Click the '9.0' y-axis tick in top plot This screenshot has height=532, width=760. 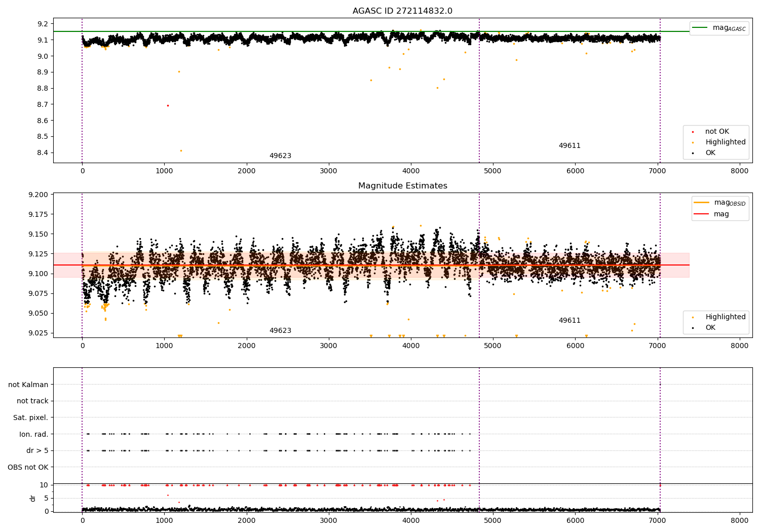click(x=43, y=56)
